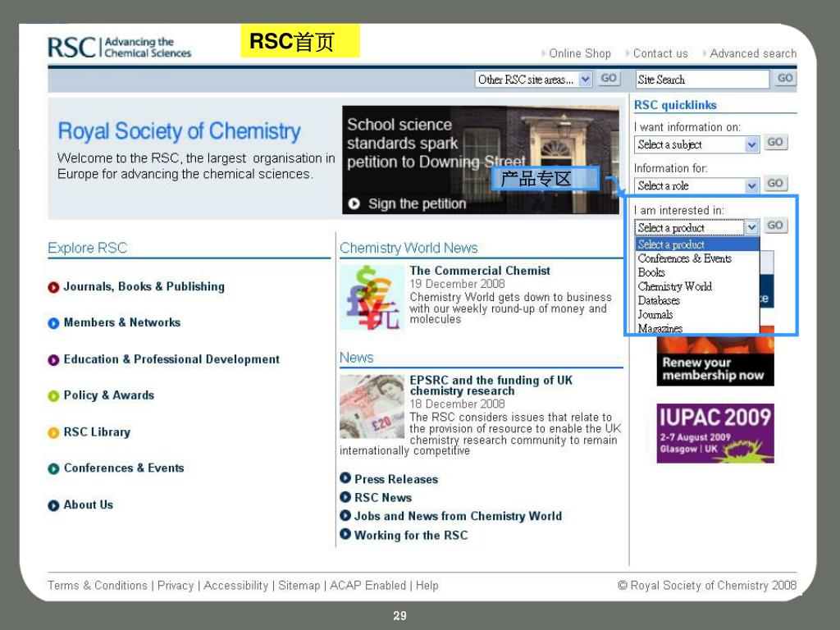840x630 pixels.
Task: Open Members & Networks section
Action: click(121, 322)
